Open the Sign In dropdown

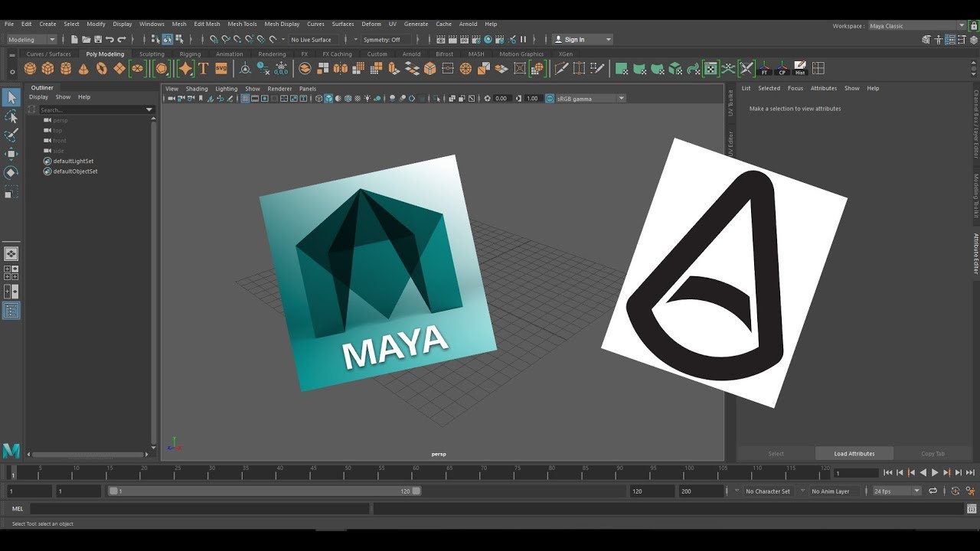click(583, 40)
